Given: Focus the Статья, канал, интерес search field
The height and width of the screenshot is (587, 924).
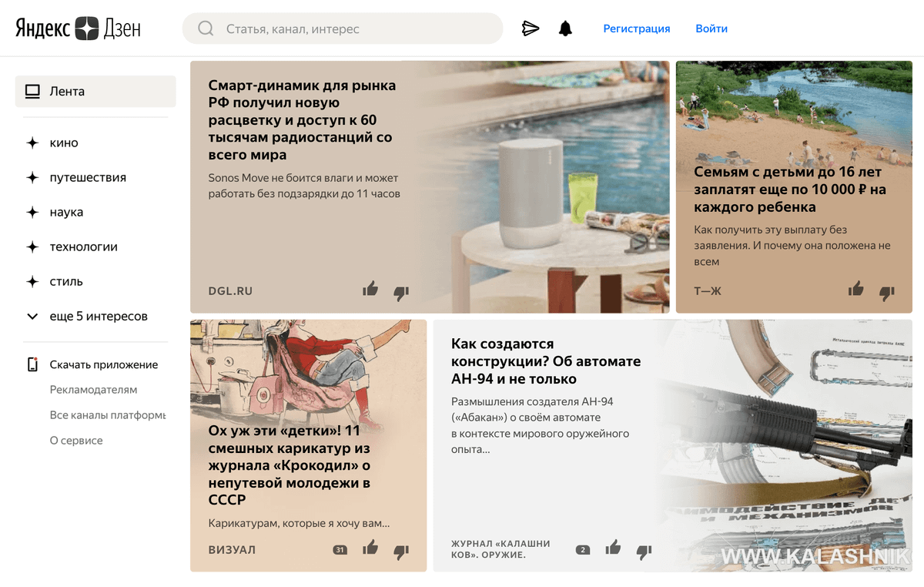Looking at the screenshot, I should click(x=354, y=29).
